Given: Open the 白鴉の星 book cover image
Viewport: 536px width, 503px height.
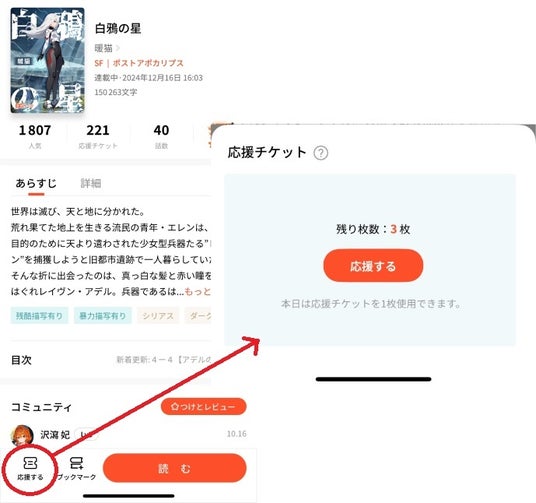Looking at the screenshot, I should pyautogui.click(x=48, y=60).
